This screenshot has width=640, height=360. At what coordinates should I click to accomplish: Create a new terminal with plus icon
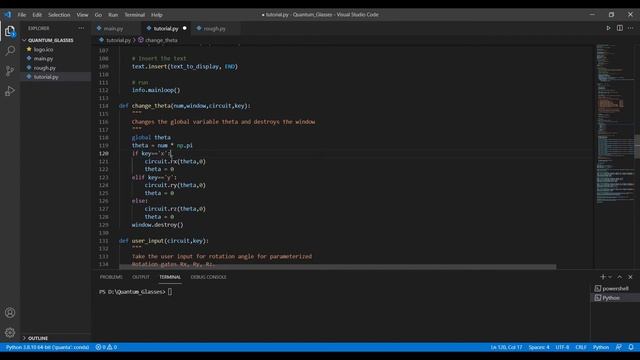(x=602, y=277)
